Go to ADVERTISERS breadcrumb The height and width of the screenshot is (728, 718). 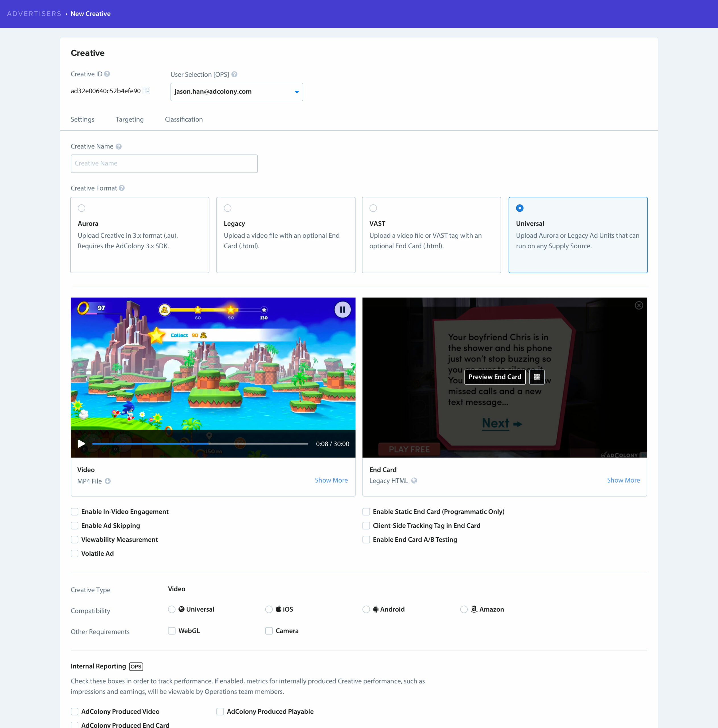pyautogui.click(x=34, y=14)
